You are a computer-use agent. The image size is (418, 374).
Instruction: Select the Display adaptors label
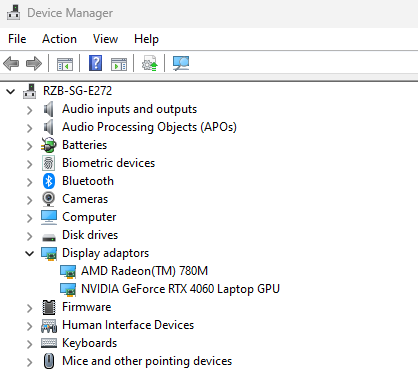(x=105, y=253)
